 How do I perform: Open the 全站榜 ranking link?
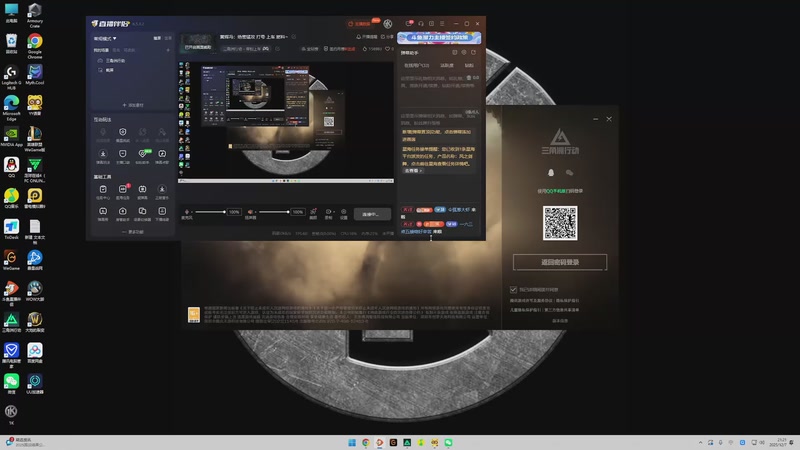(x=310, y=49)
